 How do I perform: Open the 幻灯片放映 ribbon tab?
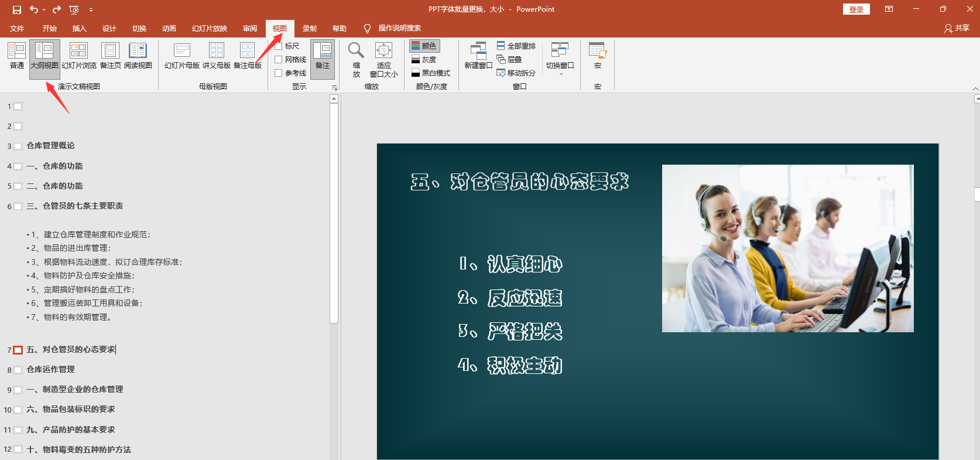(x=210, y=28)
